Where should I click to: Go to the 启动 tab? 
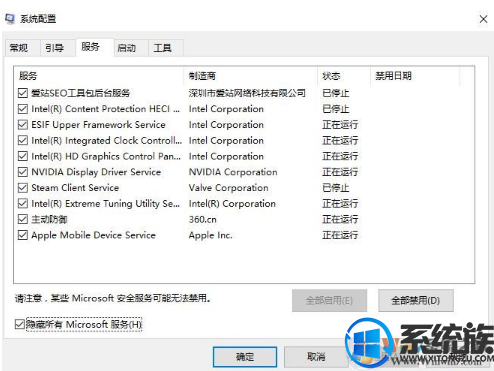[x=131, y=48]
